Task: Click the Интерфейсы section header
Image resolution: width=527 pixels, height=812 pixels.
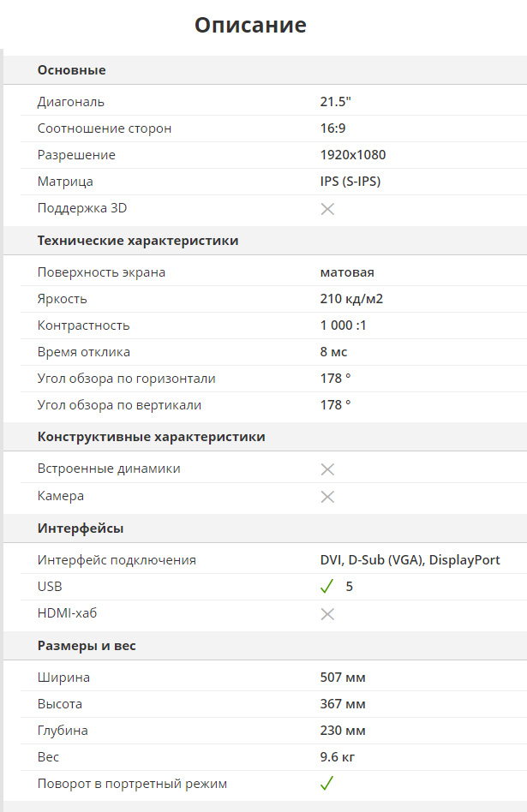Action: [x=81, y=528]
